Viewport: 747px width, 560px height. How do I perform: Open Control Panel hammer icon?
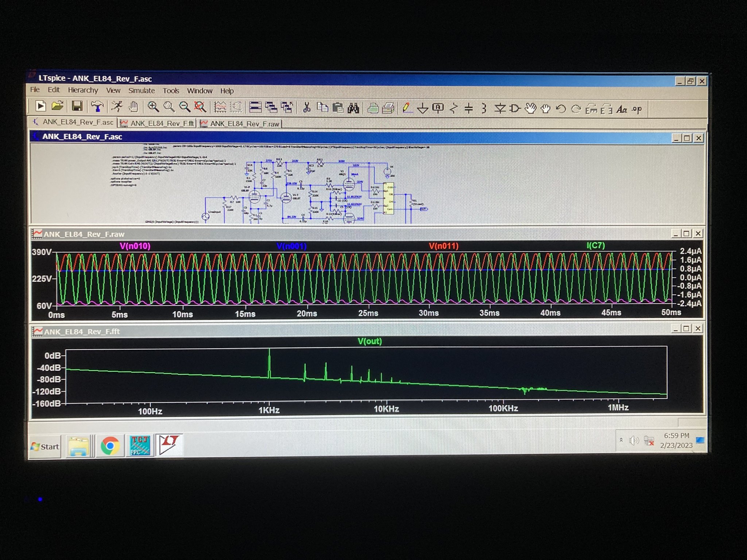(97, 106)
